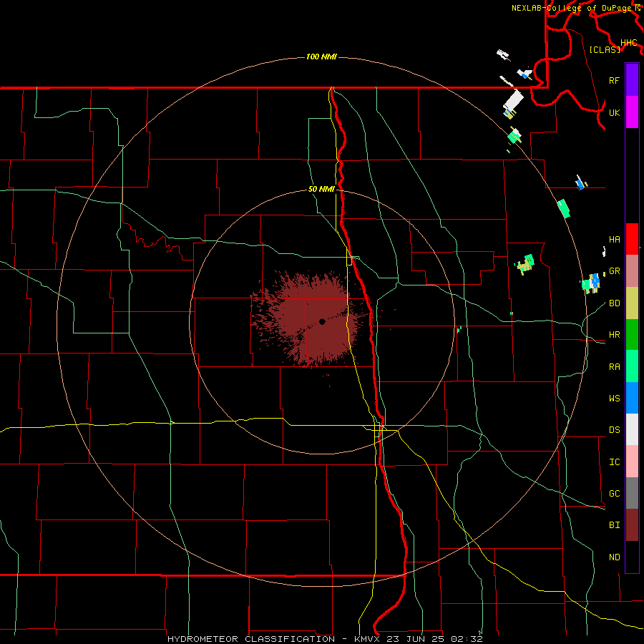Image resolution: width=644 pixels, height=644 pixels.
Task: Click the "100 NMI" range ring label
Action: pyautogui.click(x=321, y=57)
